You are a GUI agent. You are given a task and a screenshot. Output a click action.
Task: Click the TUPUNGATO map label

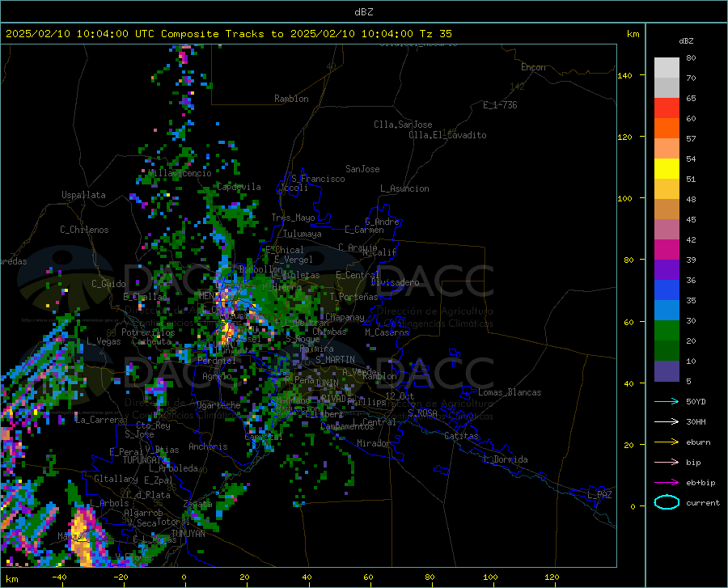coord(145,460)
